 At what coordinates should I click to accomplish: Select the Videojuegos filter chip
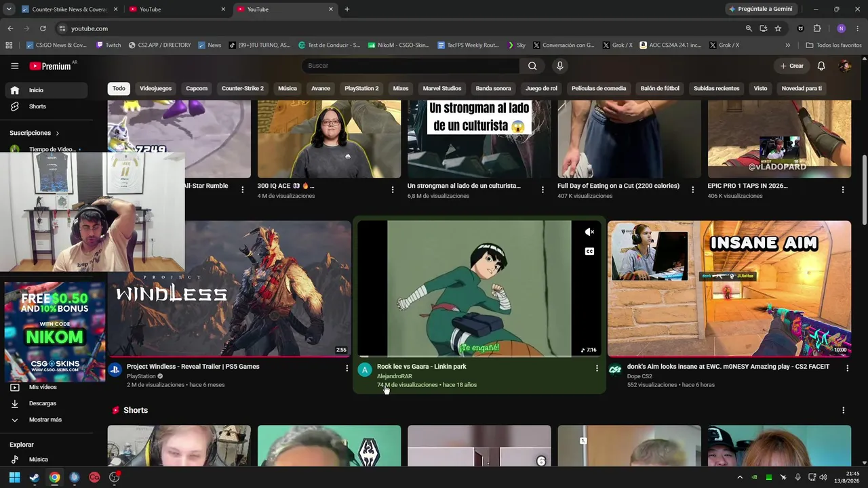tap(155, 89)
